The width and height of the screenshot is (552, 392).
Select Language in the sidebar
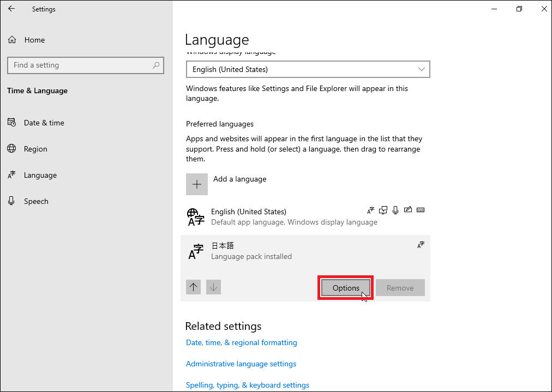pyautogui.click(x=40, y=175)
